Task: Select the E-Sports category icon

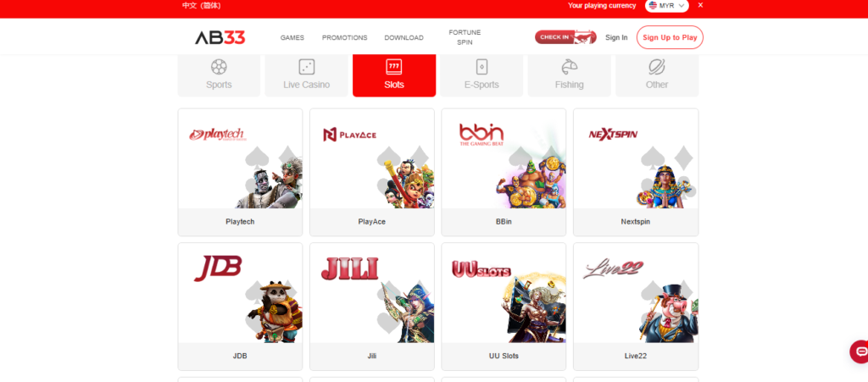Action: (x=481, y=67)
